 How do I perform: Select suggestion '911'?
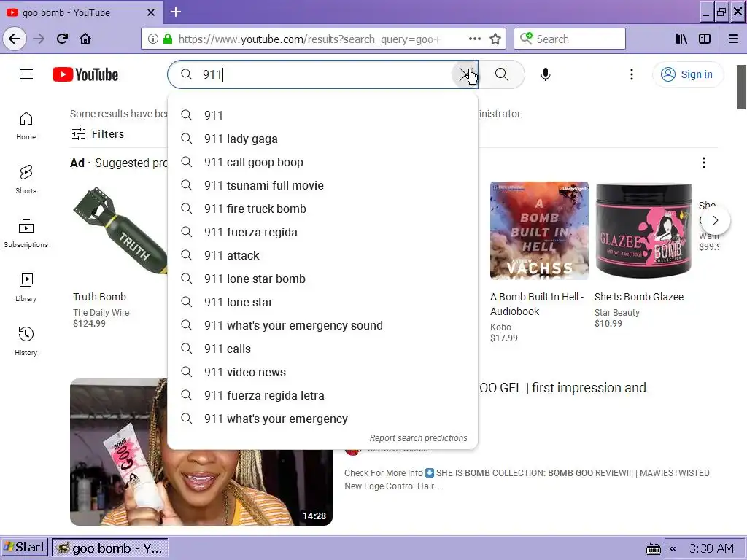coord(322,115)
